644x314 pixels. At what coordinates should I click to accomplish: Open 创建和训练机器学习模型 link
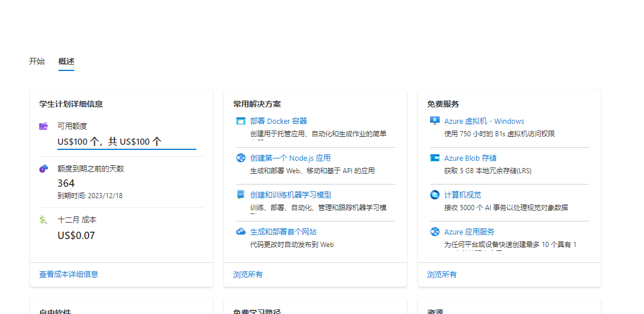pos(291,195)
